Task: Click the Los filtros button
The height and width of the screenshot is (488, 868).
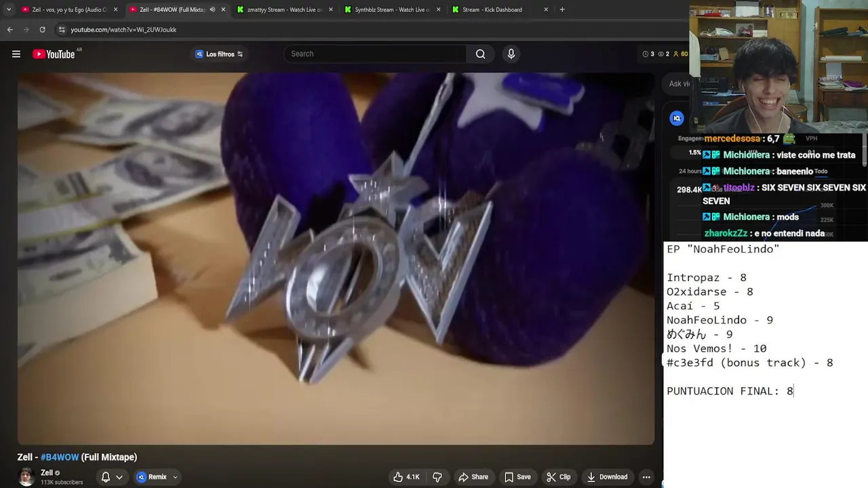Action: [218, 54]
